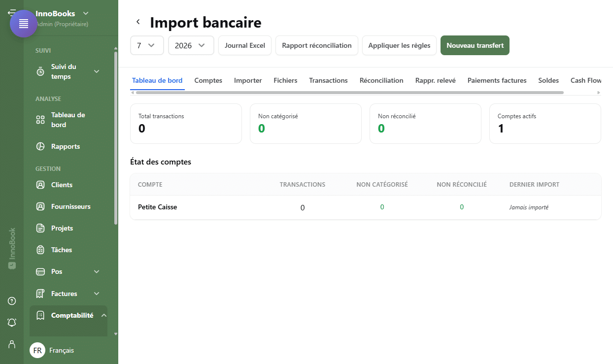
Task: Click the Jamais importé text
Action: pyautogui.click(x=529, y=207)
